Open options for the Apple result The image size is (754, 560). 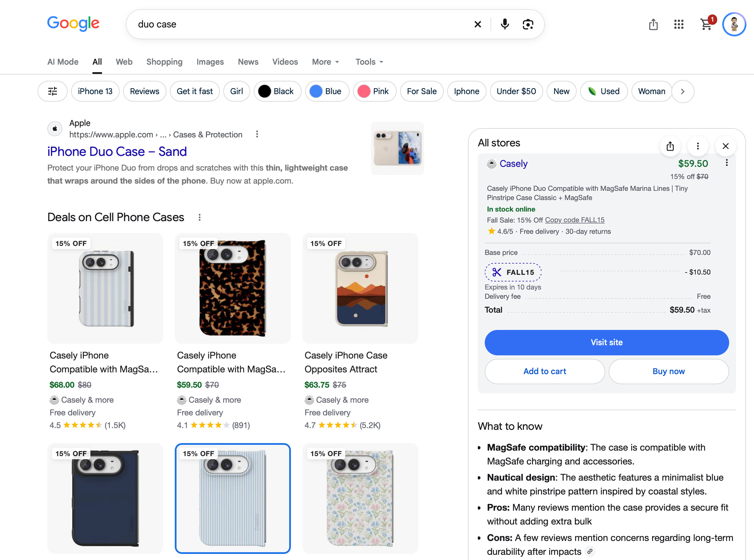(x=257, y=134)
